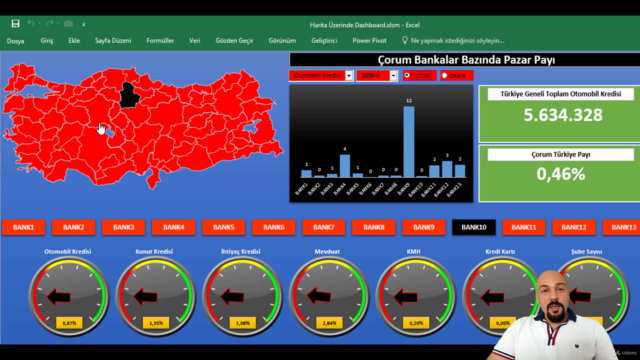Click the BANK7 button
The image size is (640, 360).
(324, 227)
